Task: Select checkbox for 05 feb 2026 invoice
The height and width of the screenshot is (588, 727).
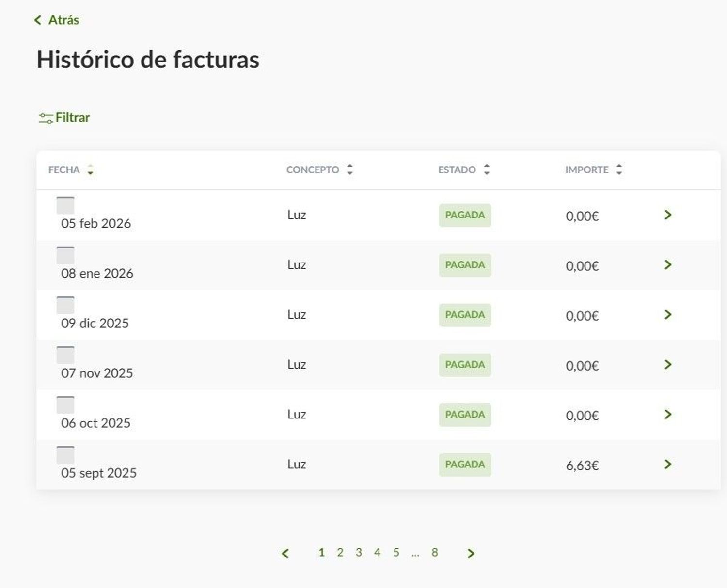Action: click(x=65, y=205)
